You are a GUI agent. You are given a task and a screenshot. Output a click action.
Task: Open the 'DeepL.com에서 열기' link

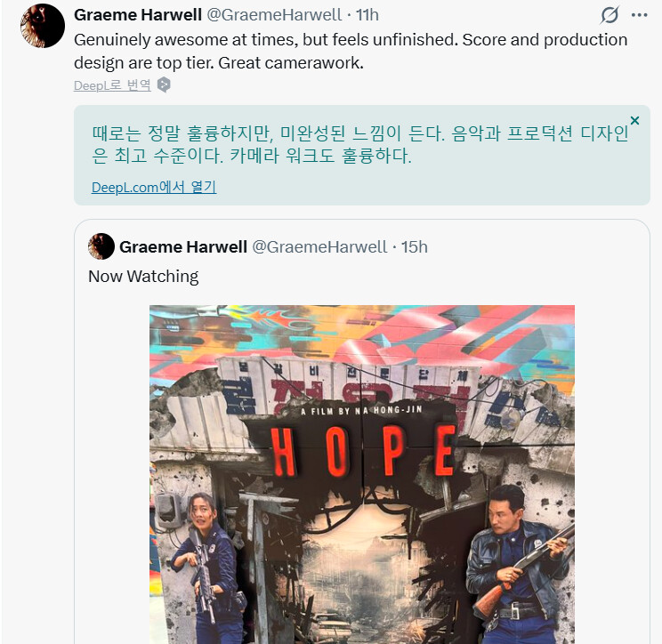pyautogui.click(x=154, y=187)
